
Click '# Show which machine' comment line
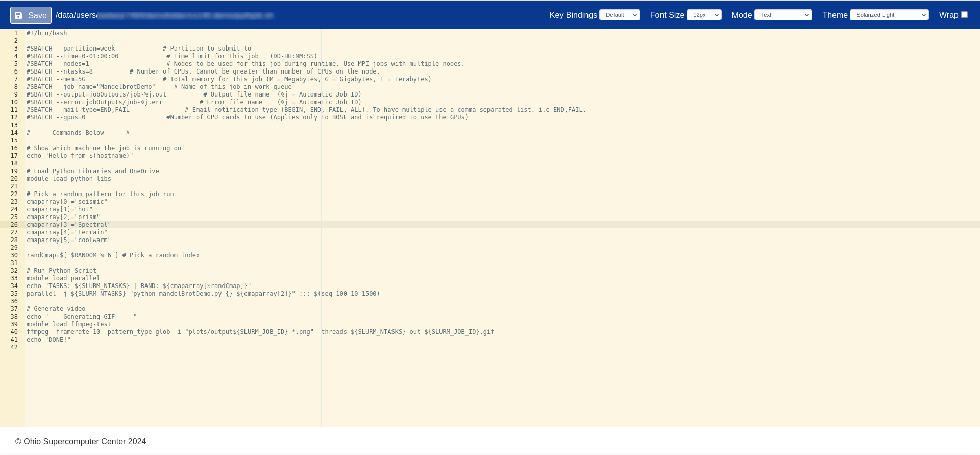104,148
